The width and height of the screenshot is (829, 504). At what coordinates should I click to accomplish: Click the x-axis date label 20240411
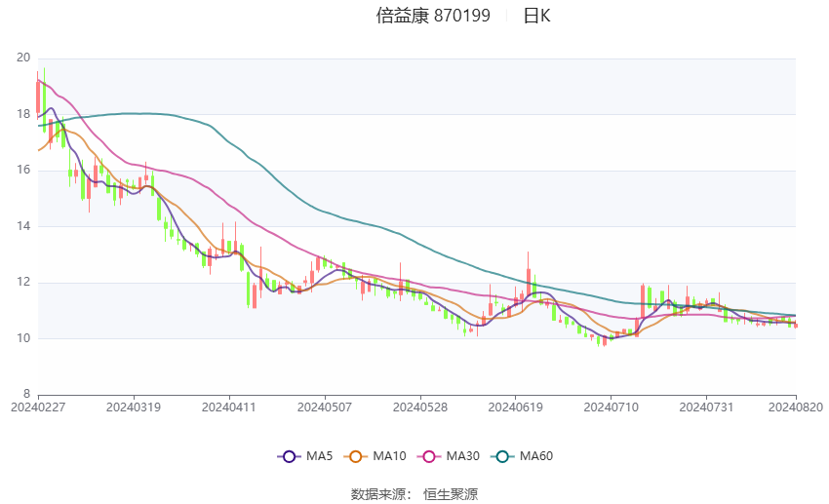click(229, 407)
